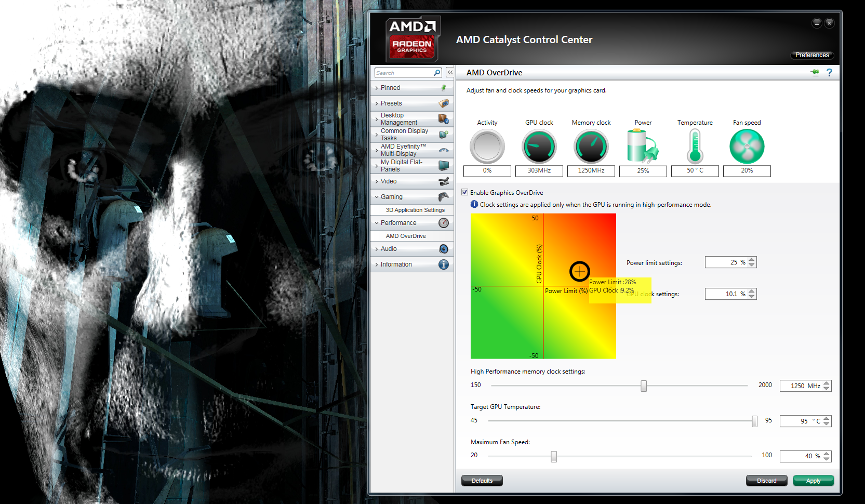
Task: Click the Pinned pushpin icon
Action: [x=444, y=88]
